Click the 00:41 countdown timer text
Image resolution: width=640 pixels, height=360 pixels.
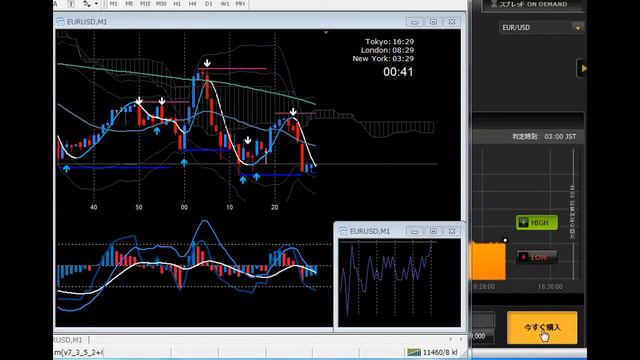398,72
